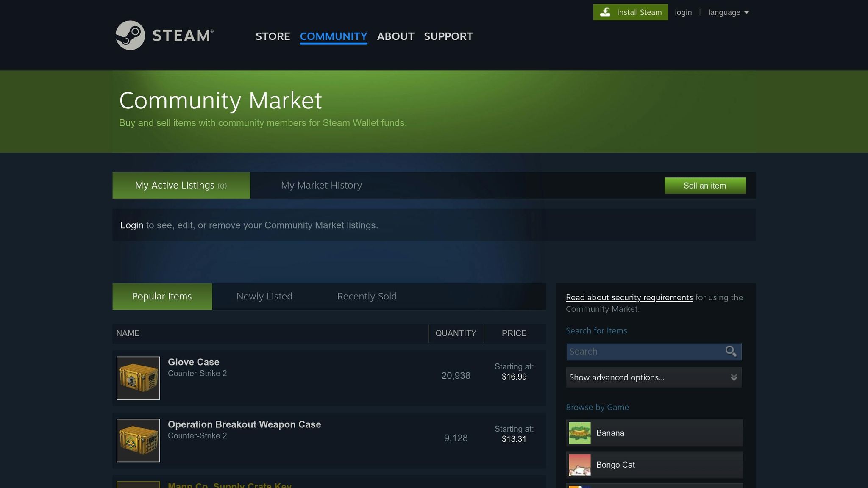This screenshot has width=868, height=488.
Task: Click the Community Market heading
Action: click(x=220, y=101)
